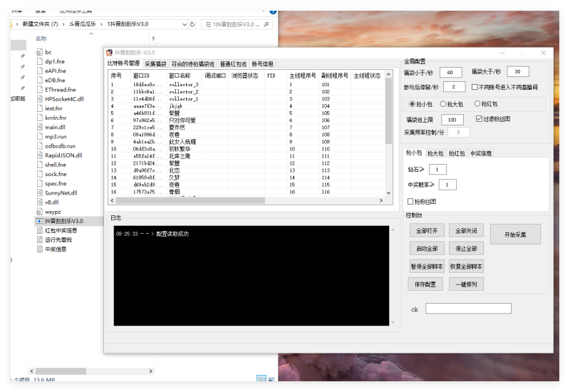Select the 抢红包 radio button
Image resolution: width=570 pixels, height=392 pixels.
pyautogui.click(x=477, y=103)
